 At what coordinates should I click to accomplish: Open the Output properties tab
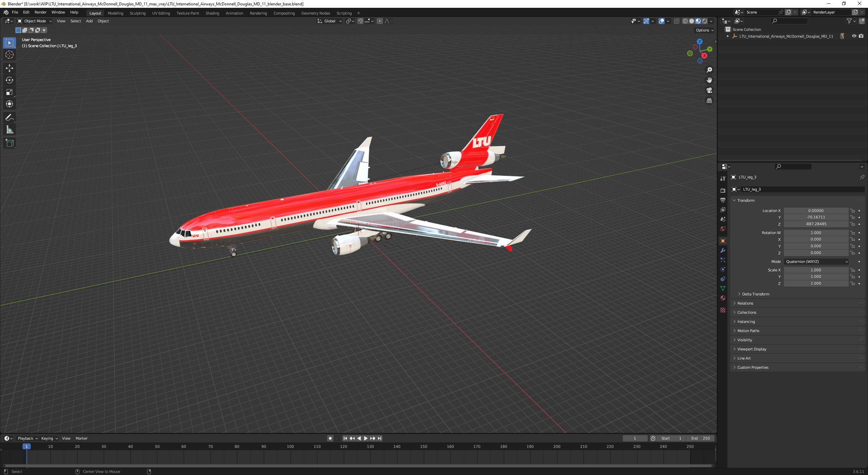click(x=723, y=200)
